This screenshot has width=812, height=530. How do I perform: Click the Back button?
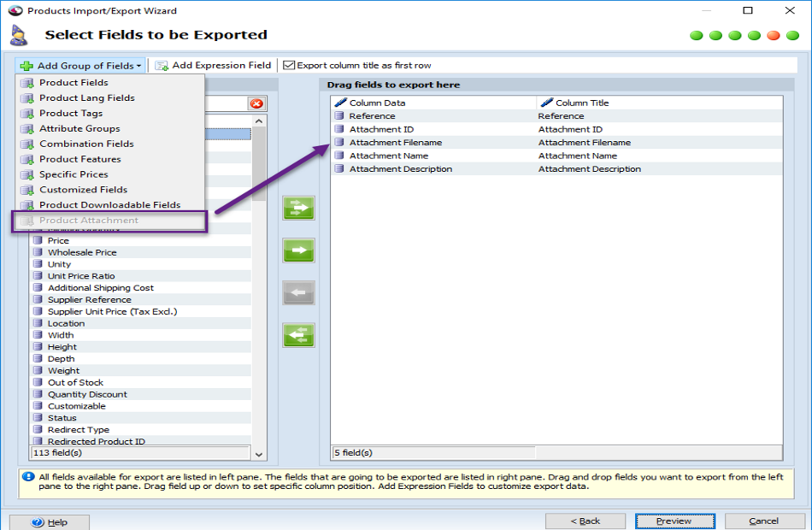point(585,521)
